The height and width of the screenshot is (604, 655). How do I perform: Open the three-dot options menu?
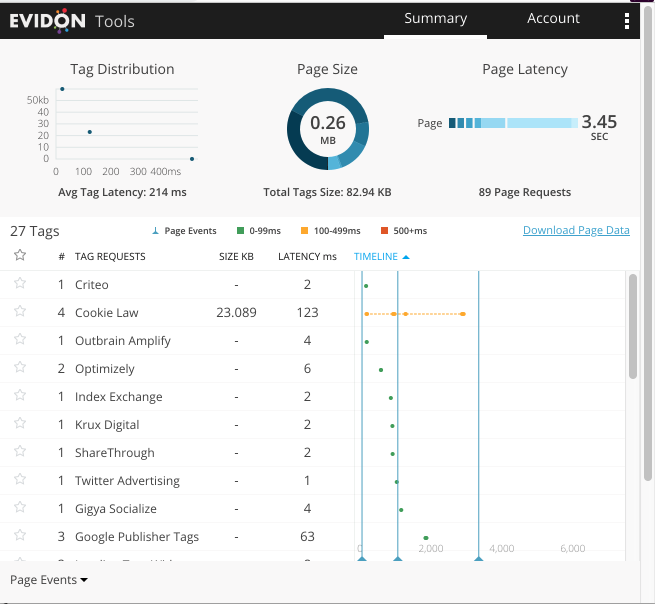coord(627,21)
